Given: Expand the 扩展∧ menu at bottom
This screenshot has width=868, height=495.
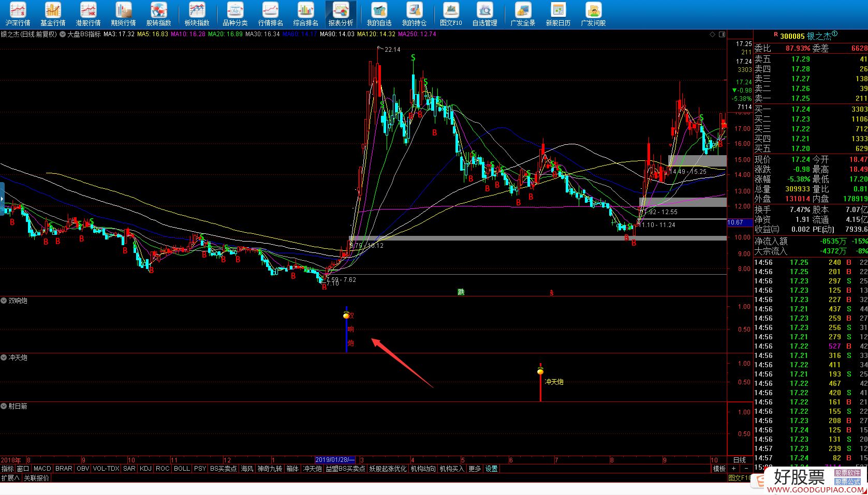Looking at the screenshot, I should (10, 478).
